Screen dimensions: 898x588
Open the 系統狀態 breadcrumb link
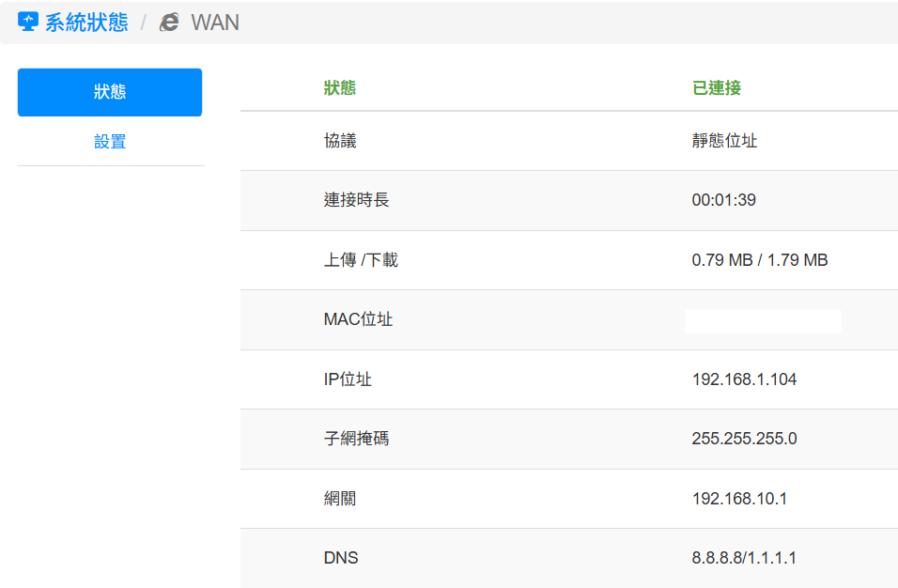point(86,23)
